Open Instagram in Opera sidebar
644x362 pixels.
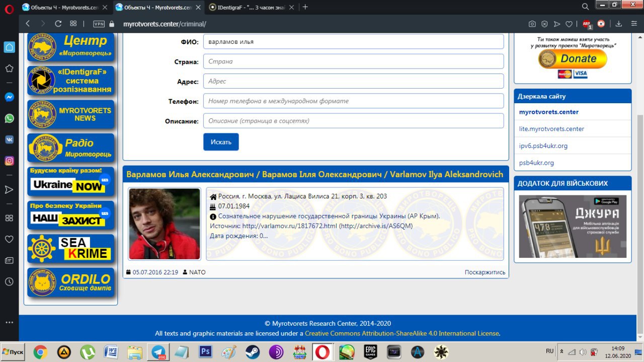click(x=9, y=161)
